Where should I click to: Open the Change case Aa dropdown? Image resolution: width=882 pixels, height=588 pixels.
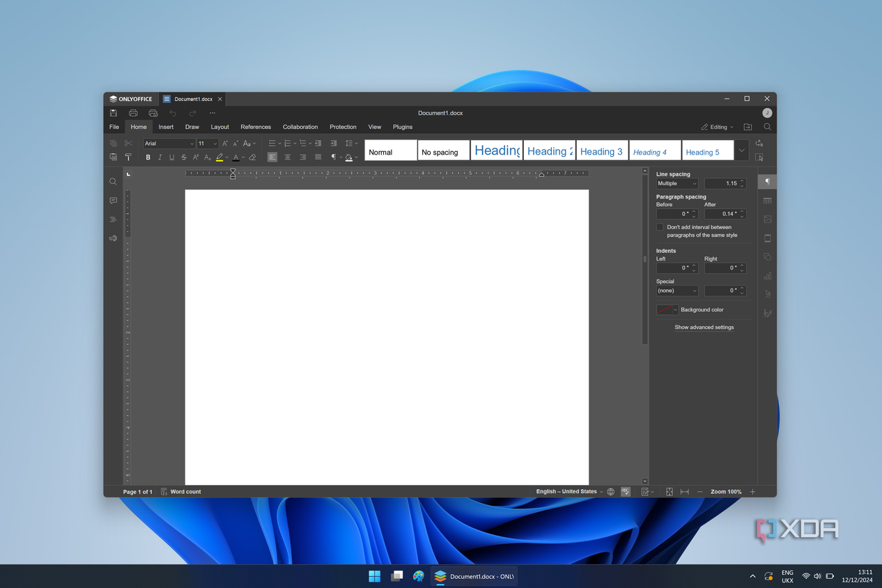point(249,144)
